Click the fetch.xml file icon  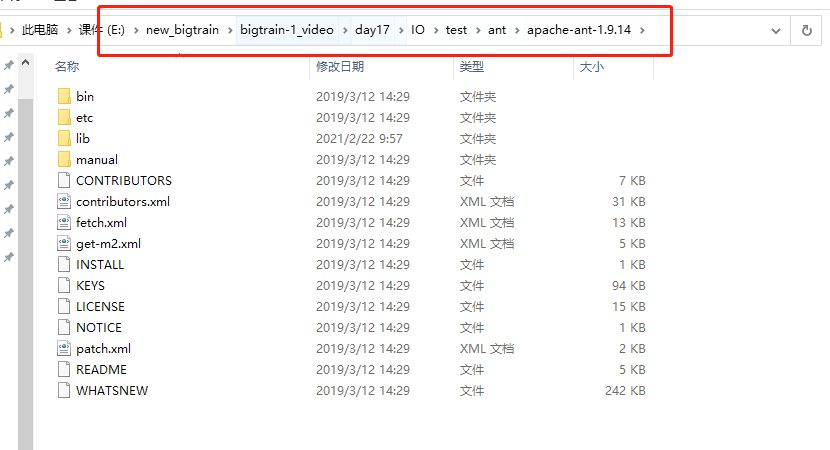(x=64, y=222)
